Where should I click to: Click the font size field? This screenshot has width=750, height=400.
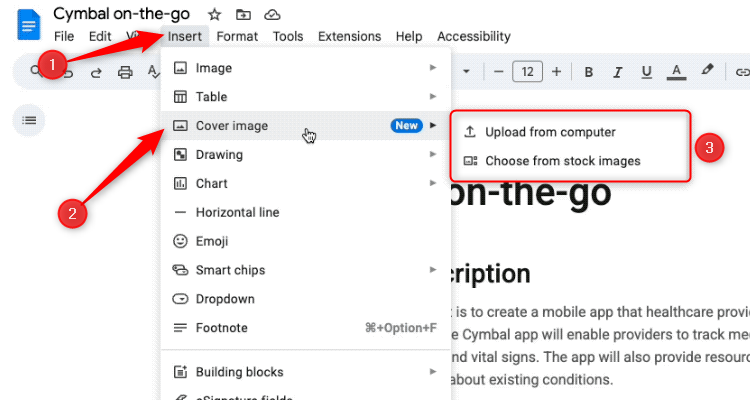coord(527,72)
